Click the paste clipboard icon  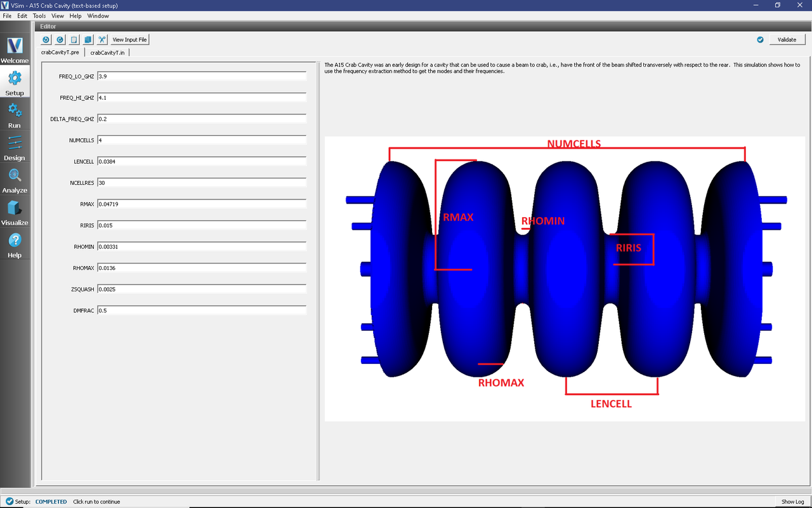74,39
